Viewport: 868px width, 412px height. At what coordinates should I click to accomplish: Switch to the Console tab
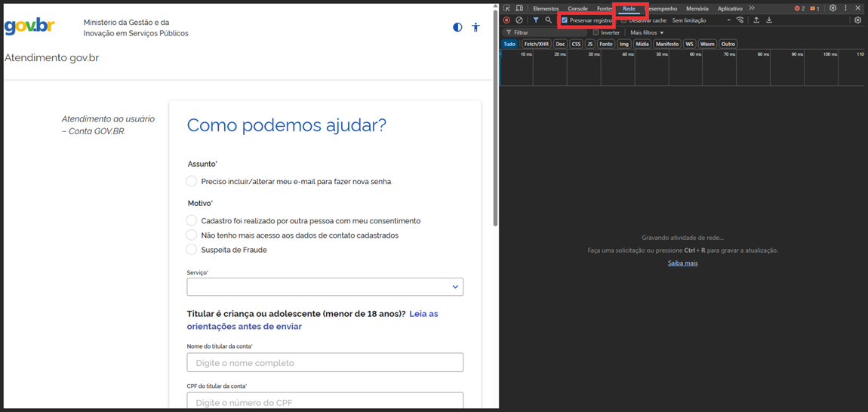coord(577,8)
